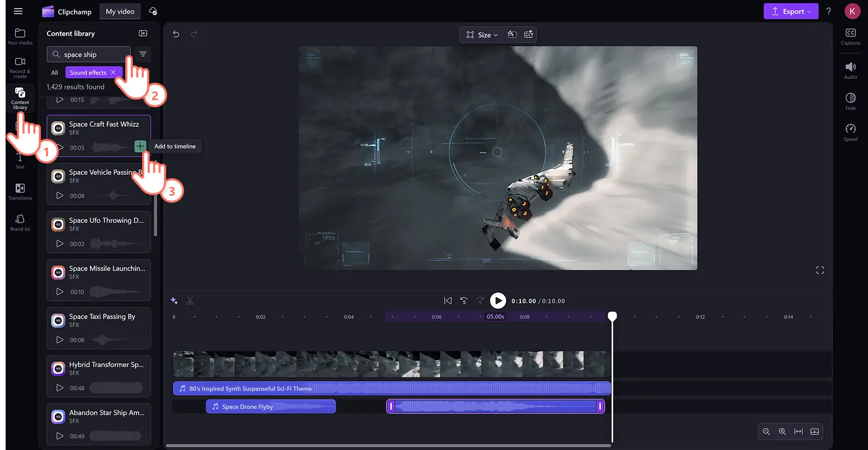The image size is (868, 450).
Task: Undo the last action
Action: pos(176,34)
